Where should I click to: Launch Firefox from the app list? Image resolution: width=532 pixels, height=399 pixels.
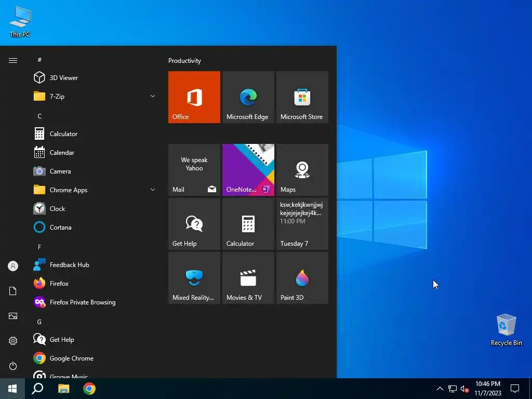[x=95, y=283]
